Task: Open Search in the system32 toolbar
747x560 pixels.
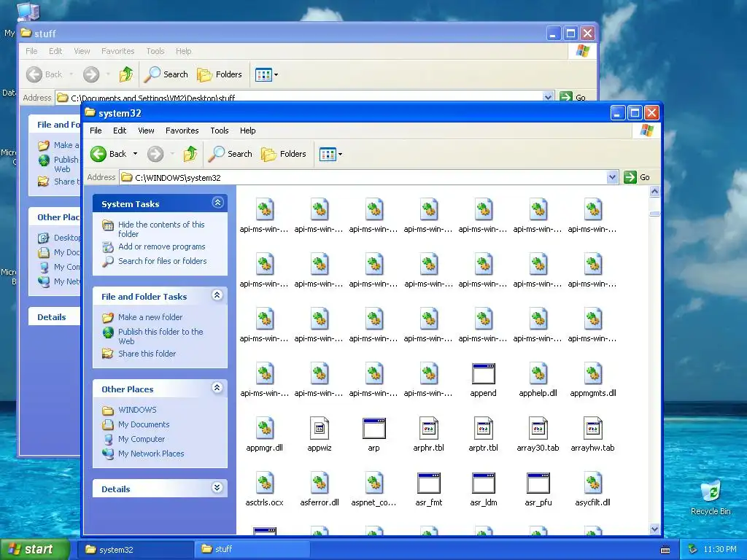Action: coord(231,154)
